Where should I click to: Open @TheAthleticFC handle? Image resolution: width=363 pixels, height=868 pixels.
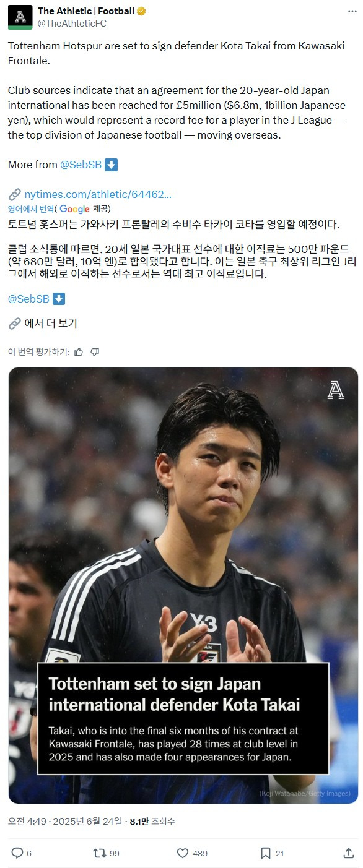coord(72,23)
